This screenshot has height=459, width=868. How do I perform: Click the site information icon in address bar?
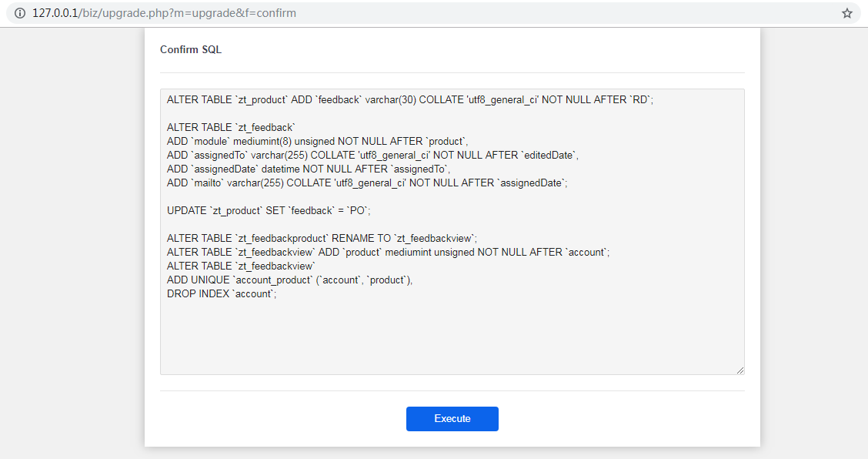pyautogui.click(x=20, y=13)
